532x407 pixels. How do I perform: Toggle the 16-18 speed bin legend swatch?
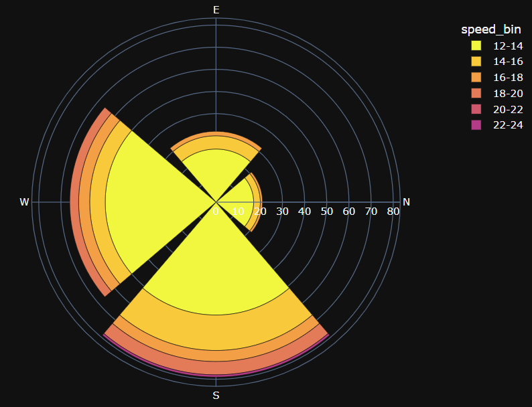[x=476, y=77]
